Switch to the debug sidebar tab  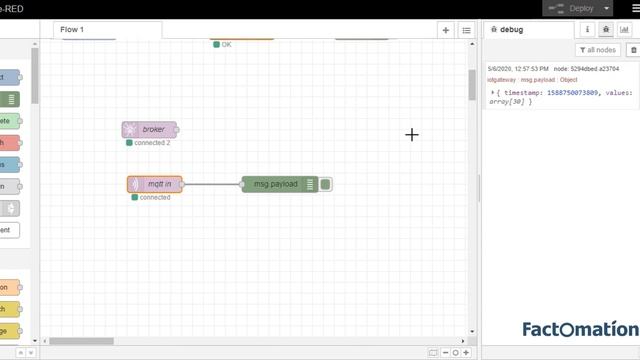click(529, 30)
